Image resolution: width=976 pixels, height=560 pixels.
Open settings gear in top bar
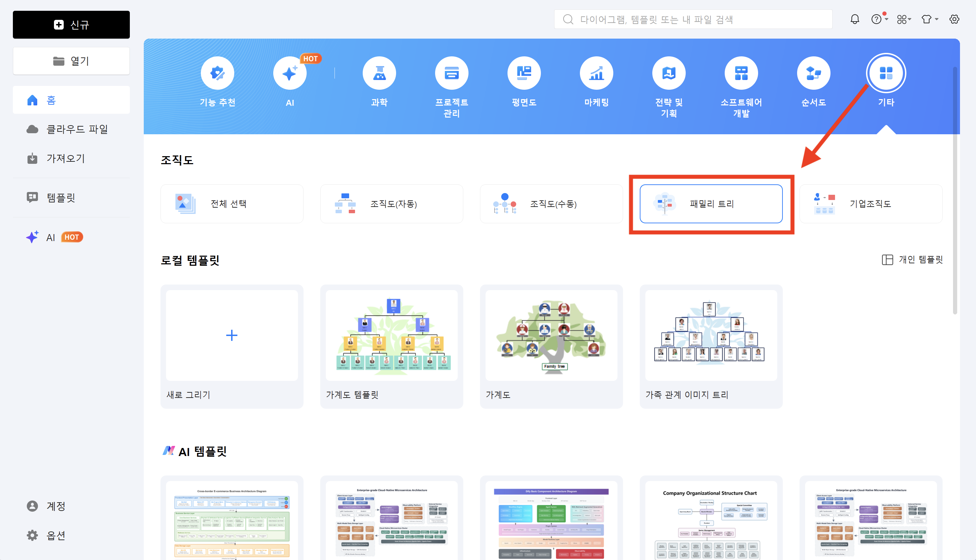click(x=954, y=19)
